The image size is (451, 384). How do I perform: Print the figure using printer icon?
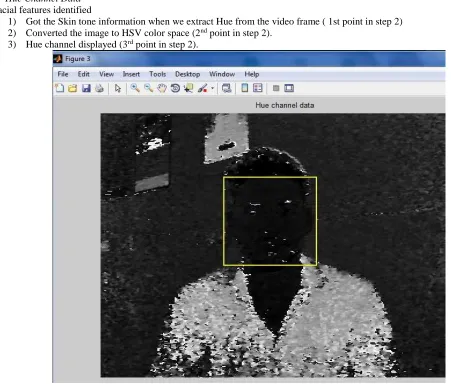(99, 88)
